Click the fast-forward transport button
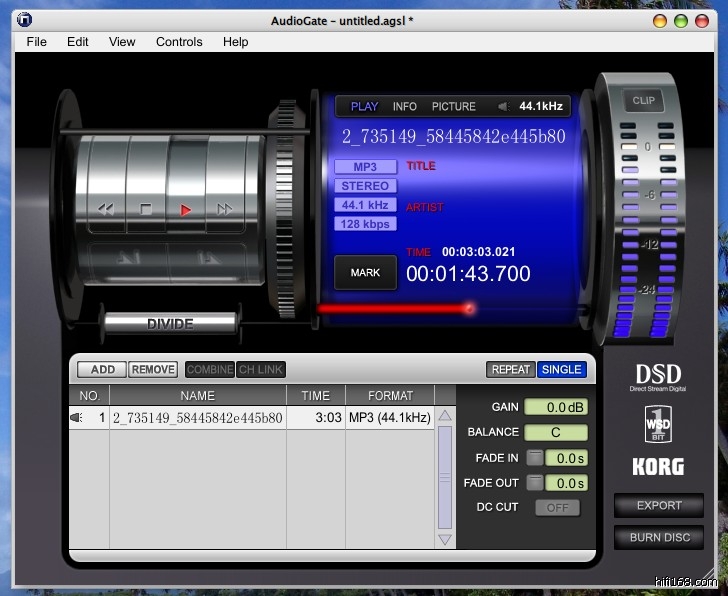This screenshot has height=596, width=728. coord(225,209)
